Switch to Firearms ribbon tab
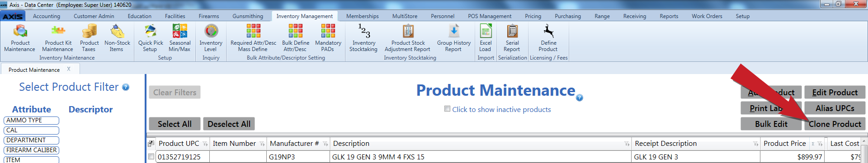 (x=209, y=16)
